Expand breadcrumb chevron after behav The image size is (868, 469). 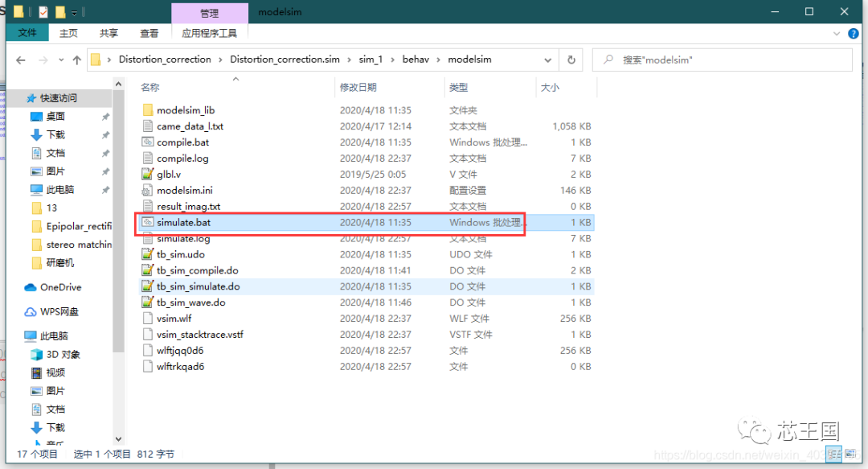coord(439,60)
